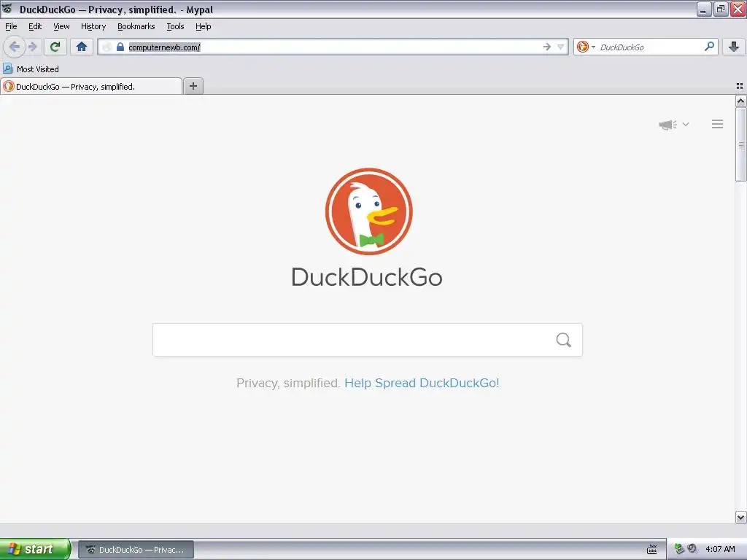
Task: Open the search engine selector dropdown
Action: pyautogui.click(x=586, y=47)
